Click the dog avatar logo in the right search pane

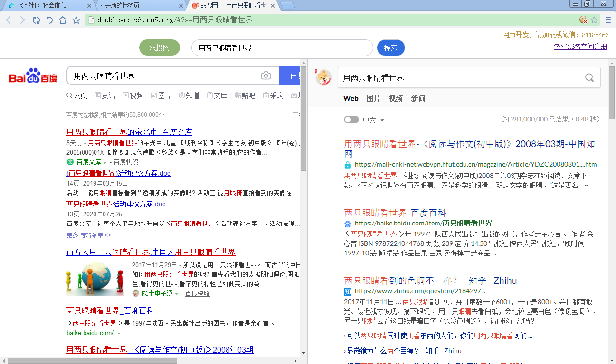[323, 77]
